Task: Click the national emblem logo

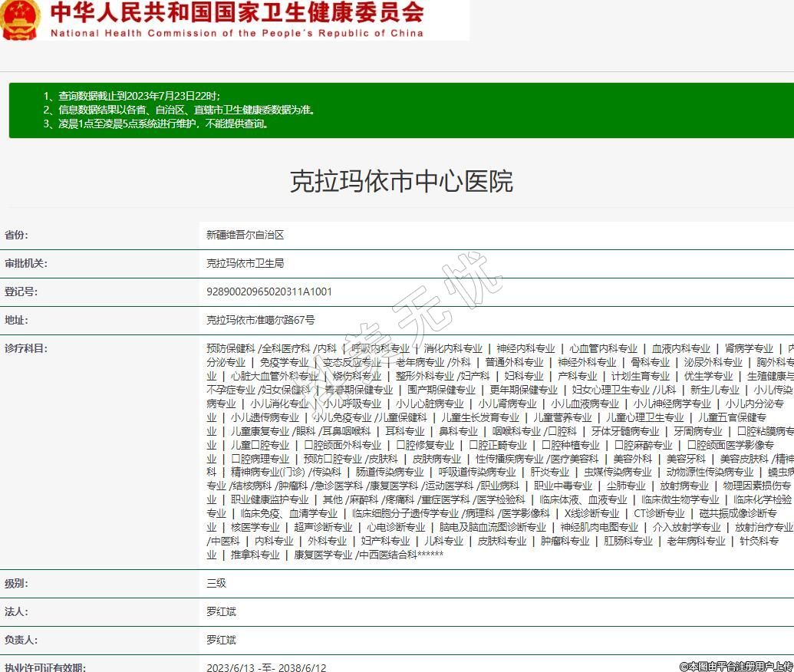Action: pyautogui.click(x=21, y=20)
